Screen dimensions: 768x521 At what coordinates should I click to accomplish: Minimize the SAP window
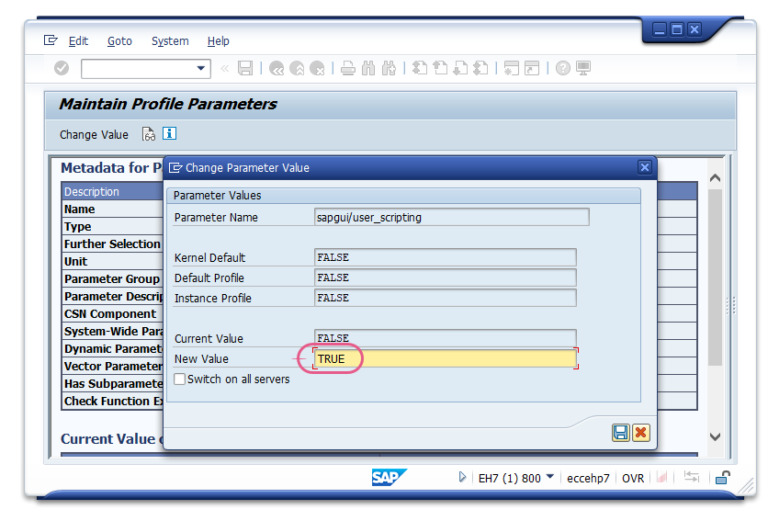[660, 29]
